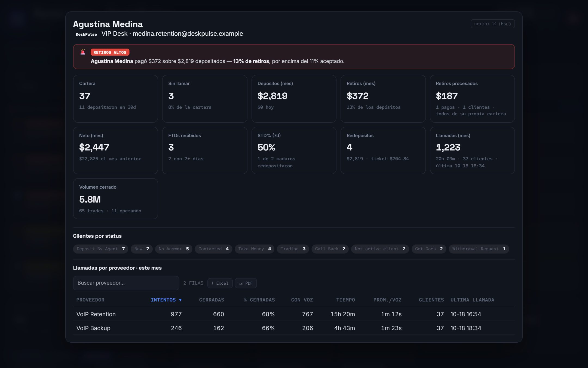Sort by % CERRADAS column header
588x368 pixels.
pos(259,300)
